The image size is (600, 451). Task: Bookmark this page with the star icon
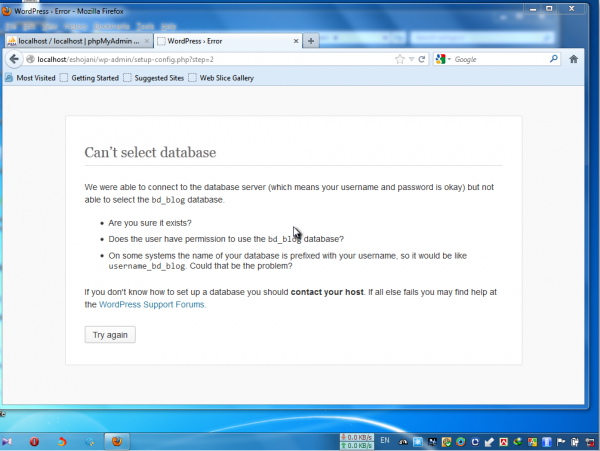399,59
